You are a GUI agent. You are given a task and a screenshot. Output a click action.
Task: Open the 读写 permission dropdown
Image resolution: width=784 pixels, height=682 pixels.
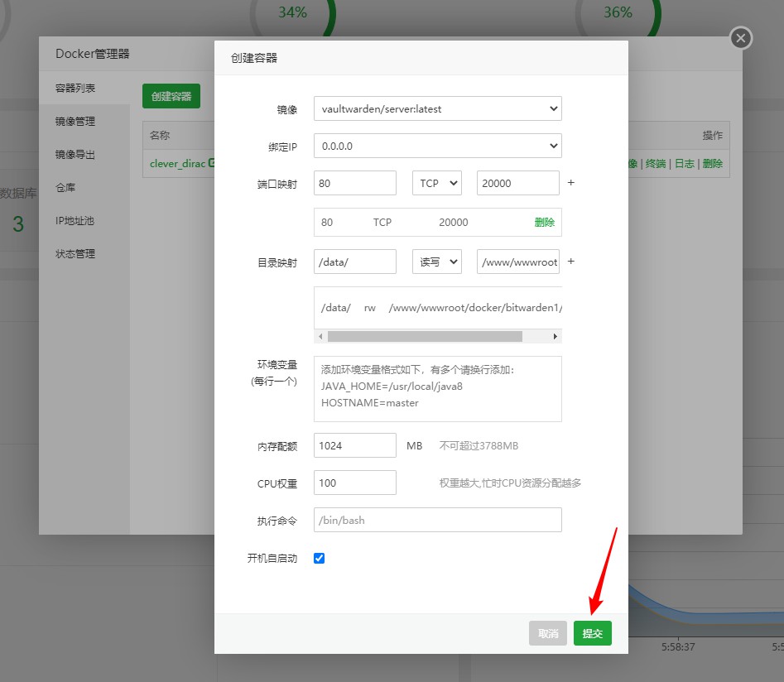tap(436, 262)
